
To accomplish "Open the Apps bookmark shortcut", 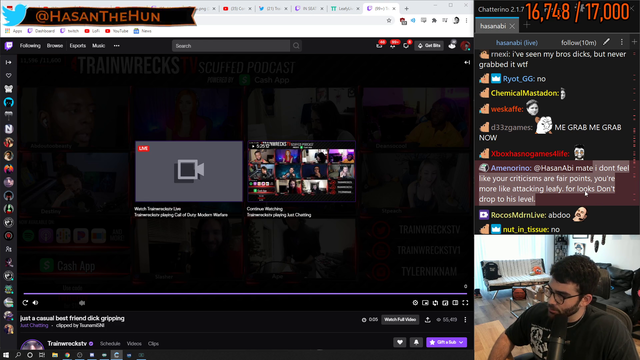I will coord(13,31).
